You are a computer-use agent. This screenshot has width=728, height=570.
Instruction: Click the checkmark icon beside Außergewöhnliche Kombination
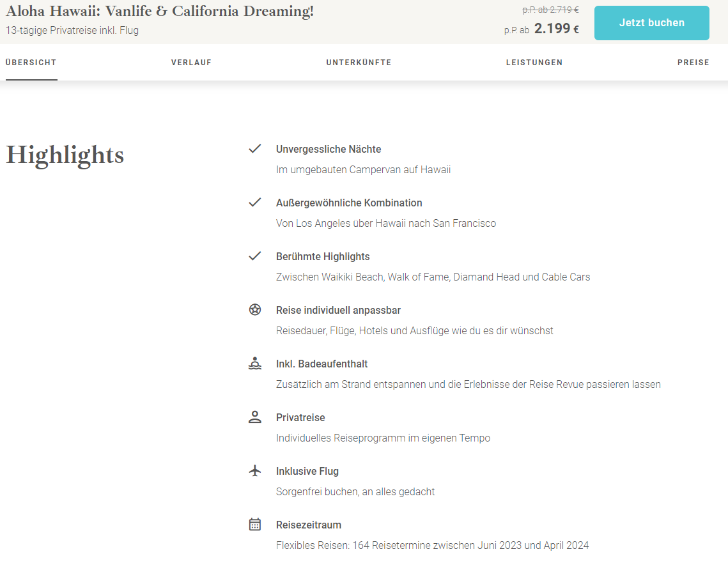tap(254, 203)
